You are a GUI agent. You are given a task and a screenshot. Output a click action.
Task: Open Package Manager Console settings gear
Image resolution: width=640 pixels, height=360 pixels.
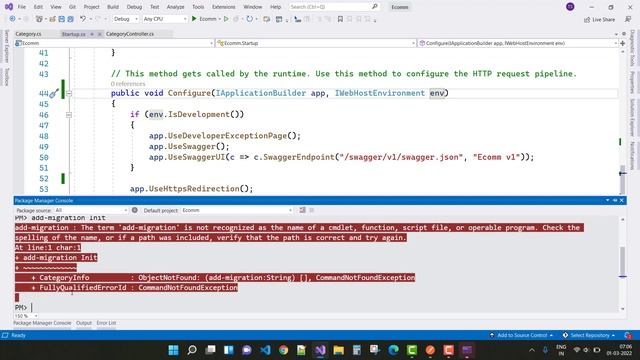click(135, 210)
